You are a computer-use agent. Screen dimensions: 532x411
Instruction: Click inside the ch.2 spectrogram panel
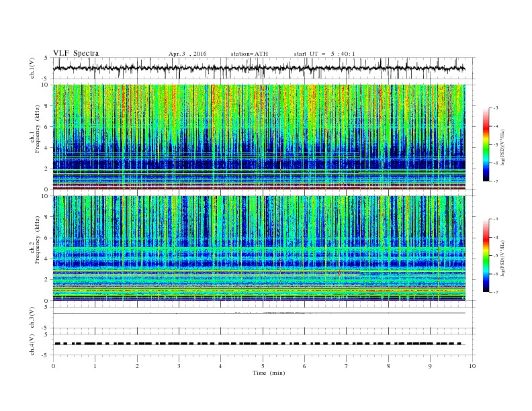(x=259, y=248)
